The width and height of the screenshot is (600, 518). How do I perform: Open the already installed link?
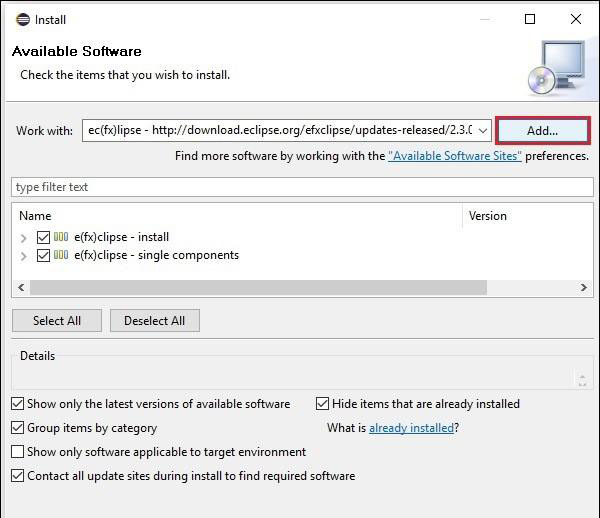pyautogui.click(x=411, y=428)
